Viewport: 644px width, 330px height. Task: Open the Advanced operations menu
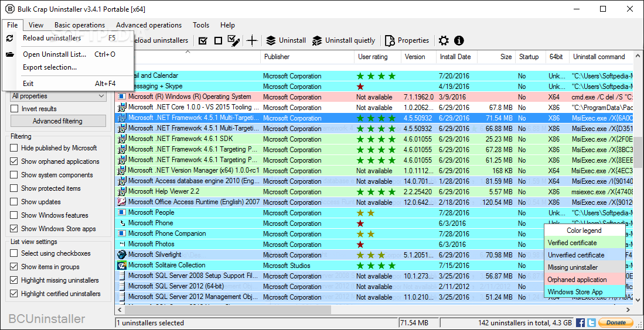pyautogui.click(x=149, y=25)
